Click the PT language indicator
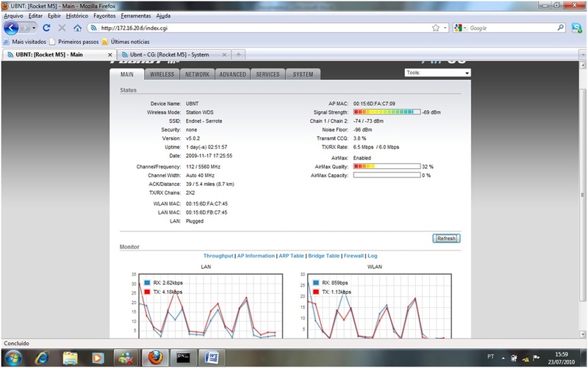Viewport: 588px width, 368px height. coord(490,356)
